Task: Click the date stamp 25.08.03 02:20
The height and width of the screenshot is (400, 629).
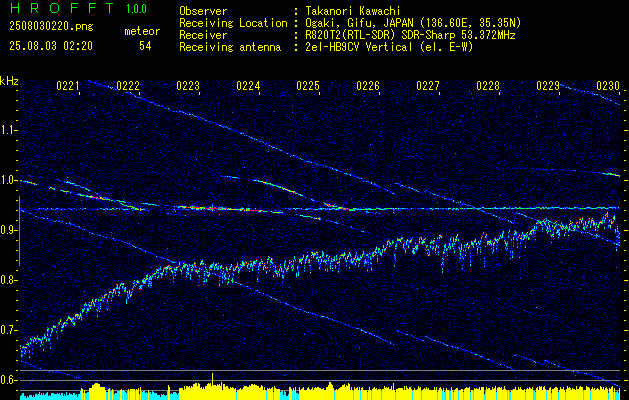Action: (x=51, y=46)
